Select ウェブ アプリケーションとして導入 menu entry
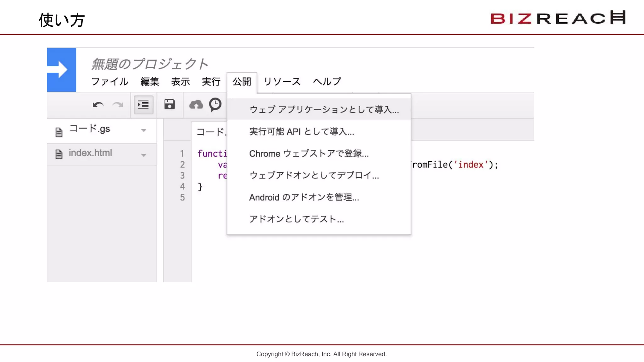 [x=324, y=110]
